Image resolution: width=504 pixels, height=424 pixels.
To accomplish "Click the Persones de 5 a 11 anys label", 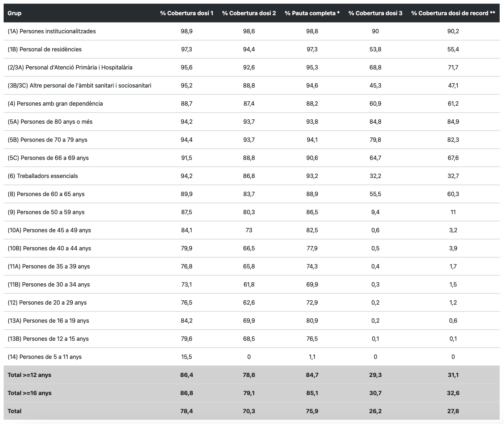I will [44, 357].
